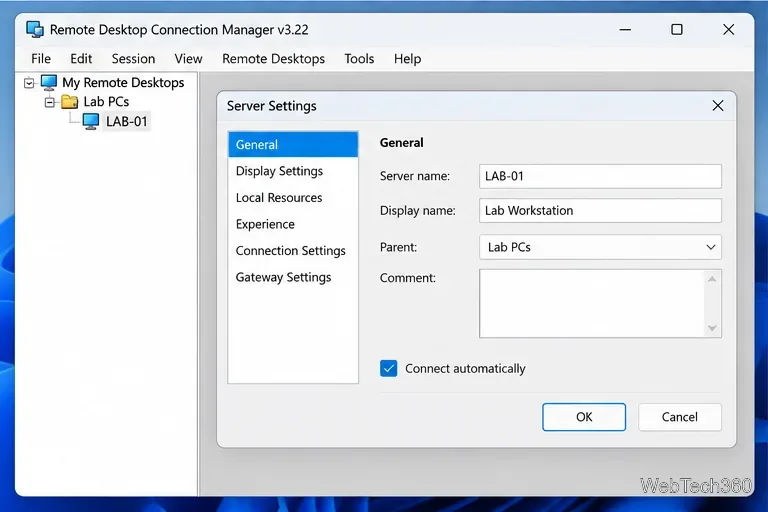The width and height of the screenshot is (768, 512).
Task: Click the Comment box scroll down arrow
Action: pyautogui.click(x=712, y=328)
